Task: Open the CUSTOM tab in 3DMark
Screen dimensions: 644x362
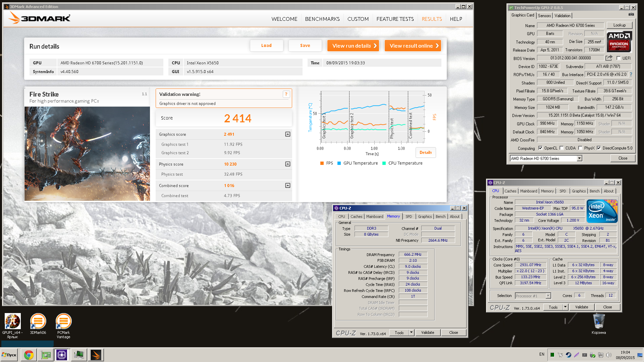Action: [358, 19]
